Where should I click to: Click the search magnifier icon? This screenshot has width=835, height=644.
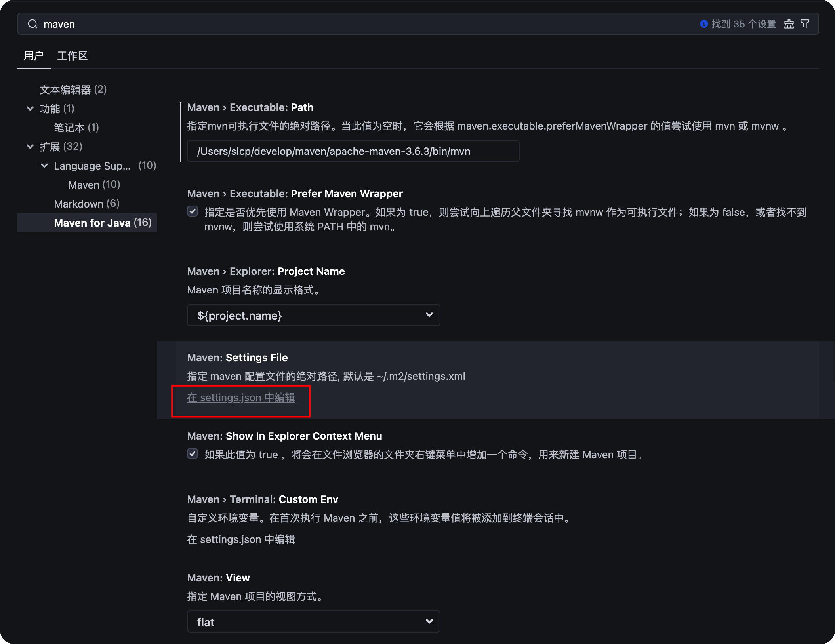tap(32, 24)
